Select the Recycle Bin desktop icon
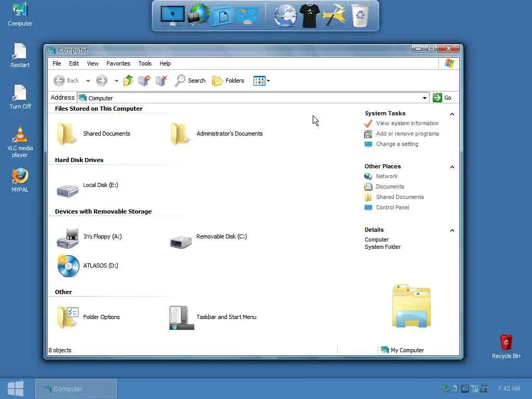The width and height of the screenshot is (532, 399). click(506, 347)
